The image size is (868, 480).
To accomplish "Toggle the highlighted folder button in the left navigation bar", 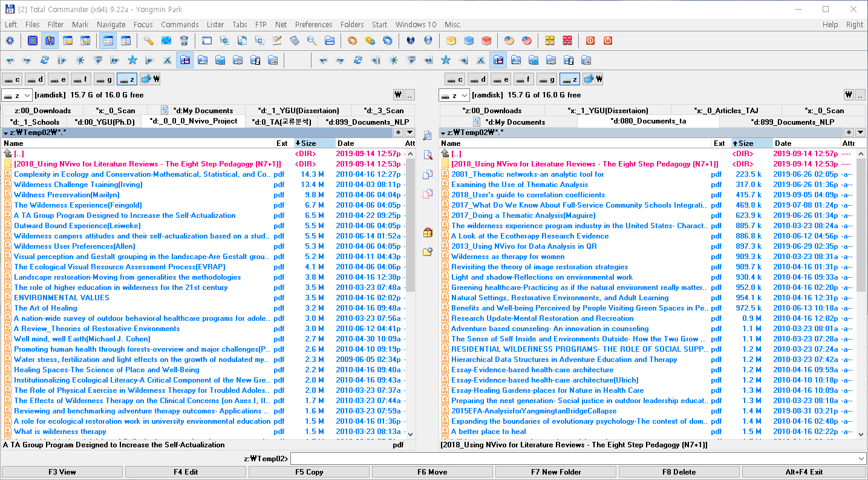I will click(185, 60).
